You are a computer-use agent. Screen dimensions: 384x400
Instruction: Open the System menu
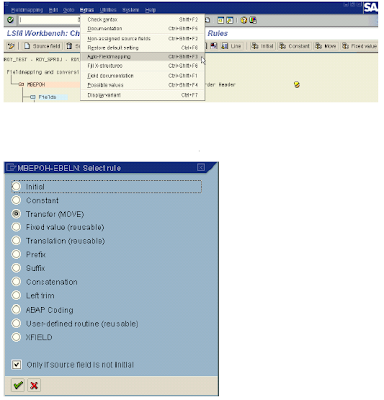tap(130, 10)
